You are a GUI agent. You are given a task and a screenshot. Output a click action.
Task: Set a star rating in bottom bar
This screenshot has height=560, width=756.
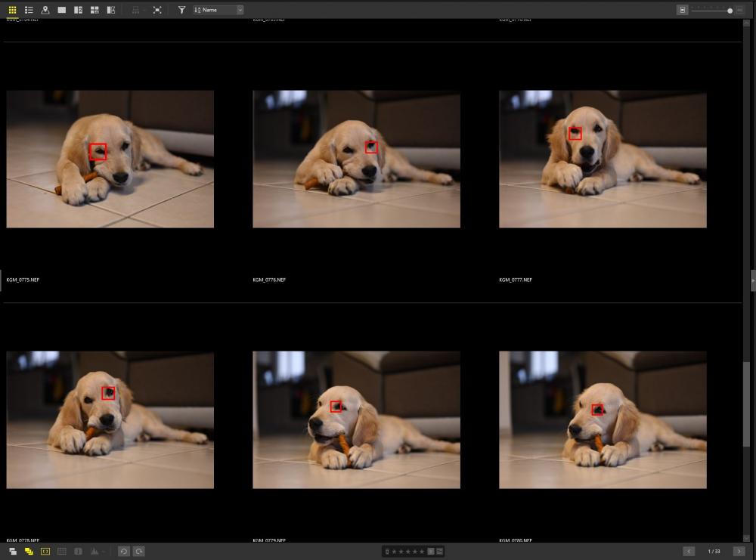click(x=408, y=552)
